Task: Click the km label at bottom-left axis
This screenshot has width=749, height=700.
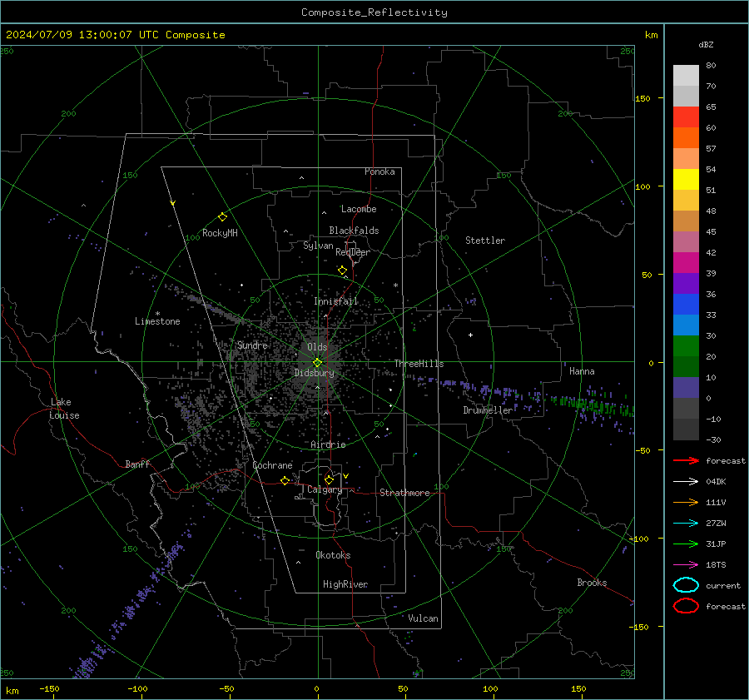Action: [12, 691]
